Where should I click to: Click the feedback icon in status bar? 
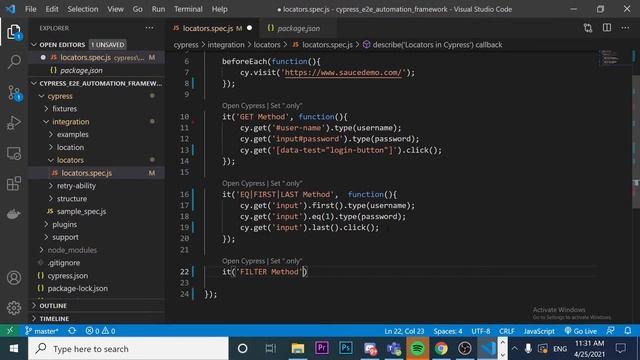coord(610,331)
